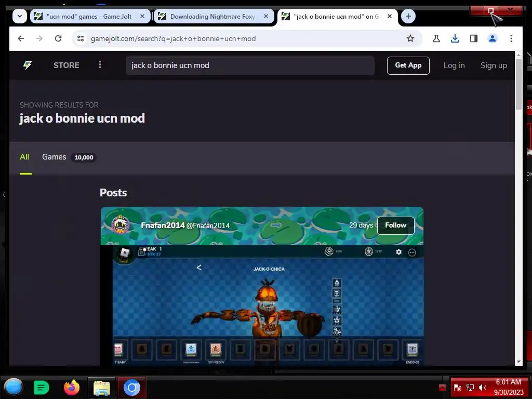
Task: Open the Windows Start orb
Action: coord(13,387)
